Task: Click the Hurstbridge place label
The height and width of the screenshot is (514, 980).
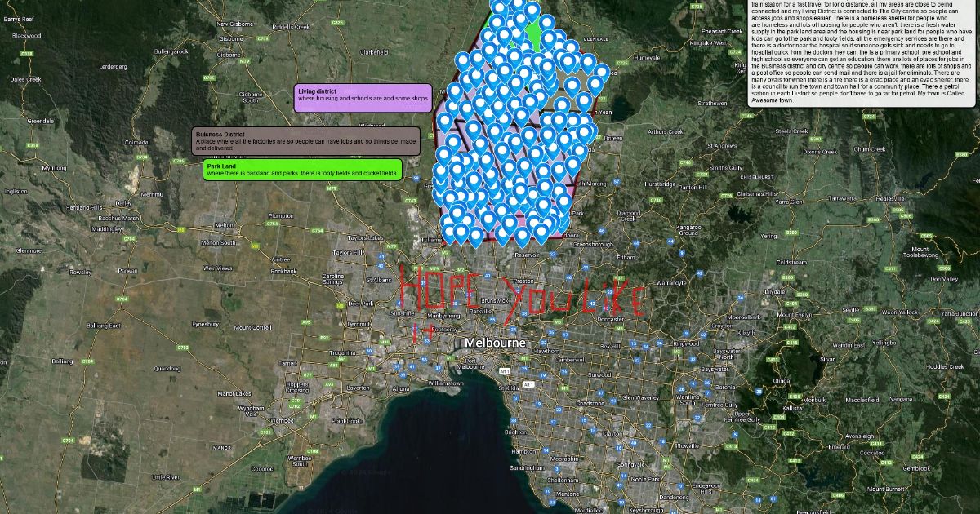Action: [x=660, y=184]
